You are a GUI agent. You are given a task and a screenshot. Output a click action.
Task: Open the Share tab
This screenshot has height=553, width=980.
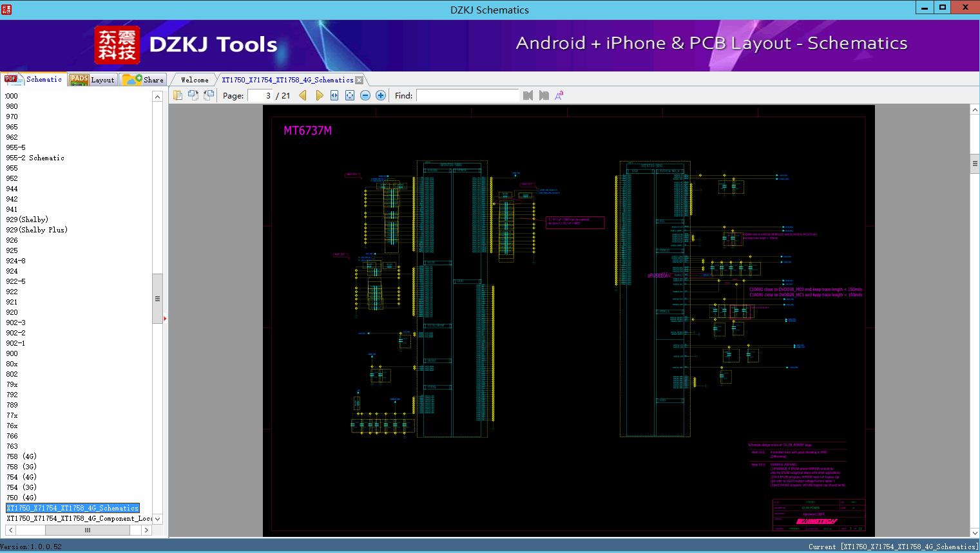(x=144, y=80)
